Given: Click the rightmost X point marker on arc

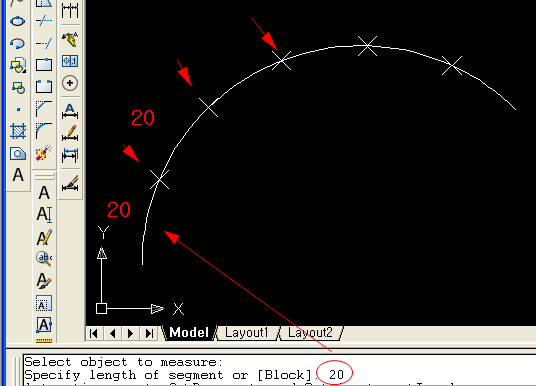Looking at the screenshot, I should [452, 65].
